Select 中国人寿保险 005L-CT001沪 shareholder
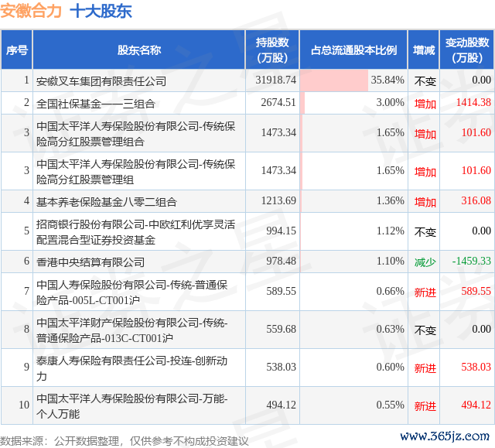Screen dimensions: 495x448 pos(132,292)
